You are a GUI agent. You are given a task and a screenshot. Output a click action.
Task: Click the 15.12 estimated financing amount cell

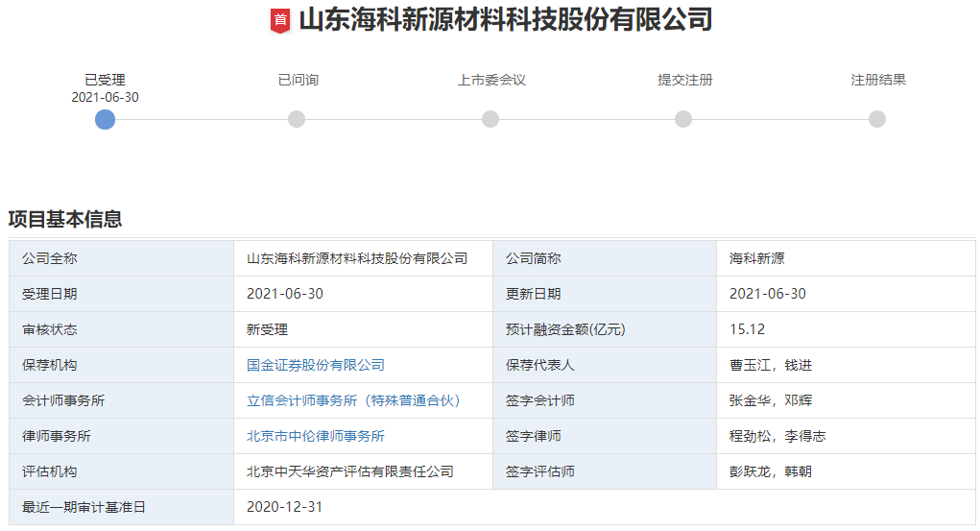747,329
